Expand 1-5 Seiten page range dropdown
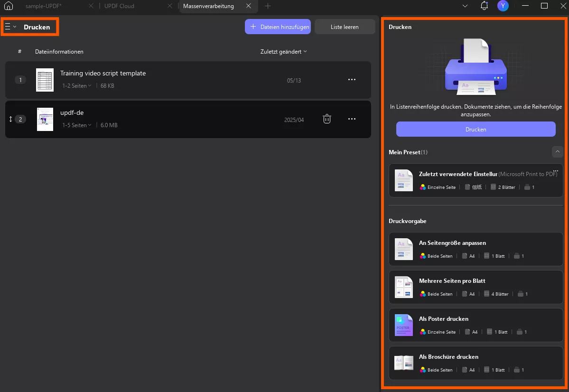This screenshot has width=569, height=392. pyautogui.click(x=76, y=125)
